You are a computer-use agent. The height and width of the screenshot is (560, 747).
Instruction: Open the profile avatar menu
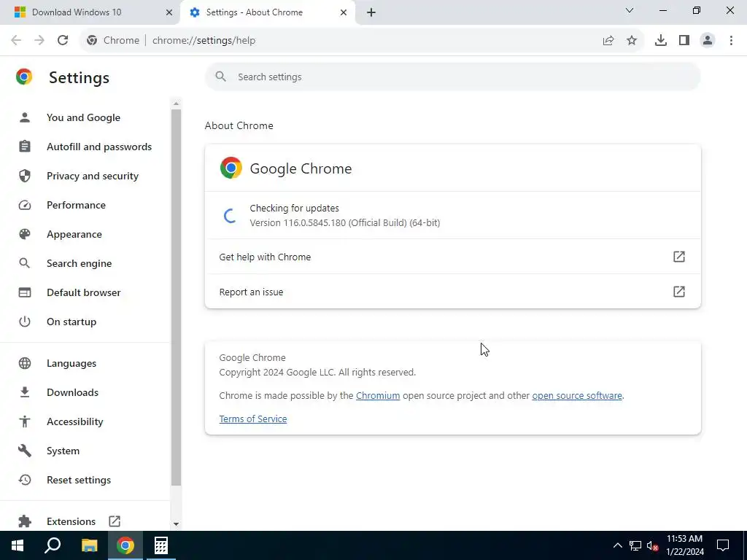(x=708, y=41)
